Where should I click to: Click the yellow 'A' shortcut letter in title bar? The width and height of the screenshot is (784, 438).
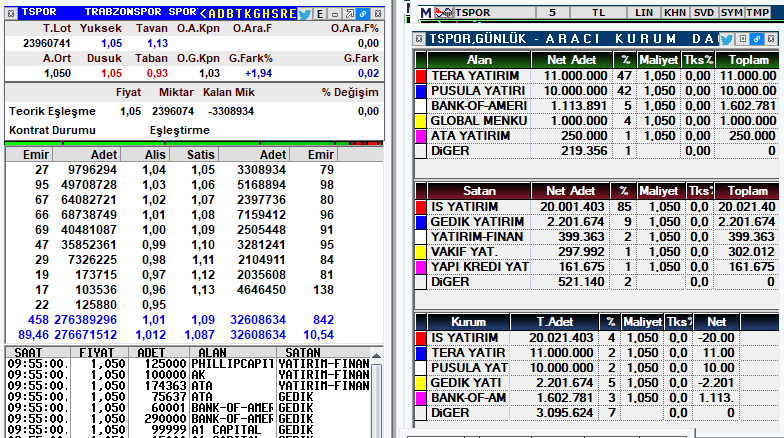coord(212,14)
